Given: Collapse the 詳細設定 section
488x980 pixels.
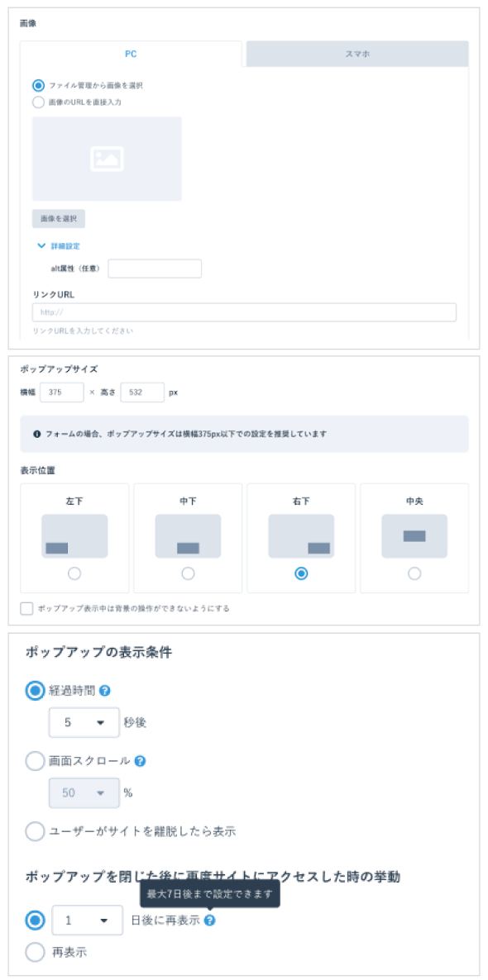Looking at the screenshot, I should coord(59,246).
